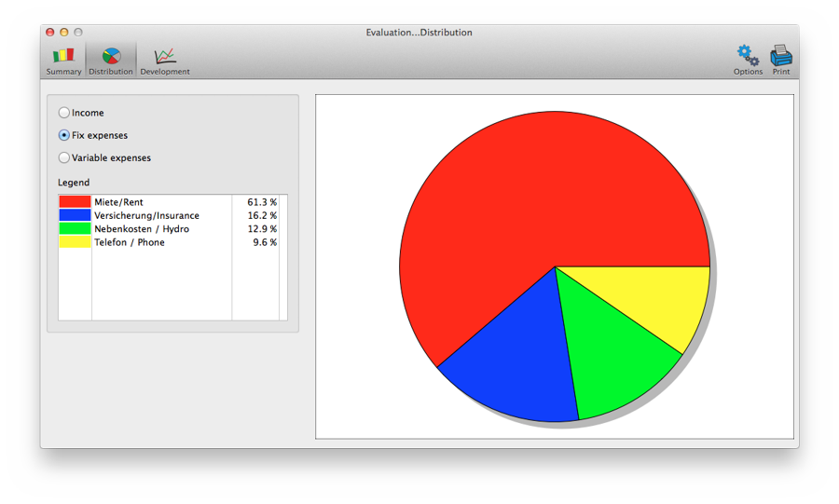Open the Summary bar chart view
839x504 pixels.
[x=63, y=61]
